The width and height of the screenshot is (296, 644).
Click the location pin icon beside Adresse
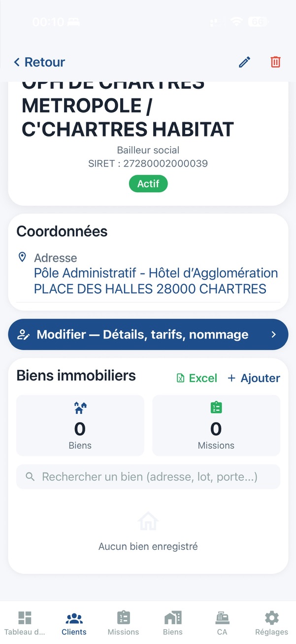coord(22,256)
